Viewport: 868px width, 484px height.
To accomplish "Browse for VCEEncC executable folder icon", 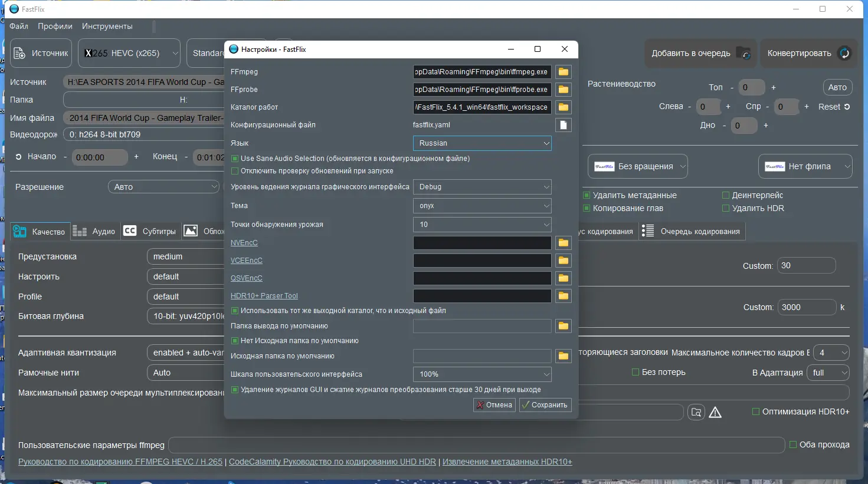I will pos(564,261).
